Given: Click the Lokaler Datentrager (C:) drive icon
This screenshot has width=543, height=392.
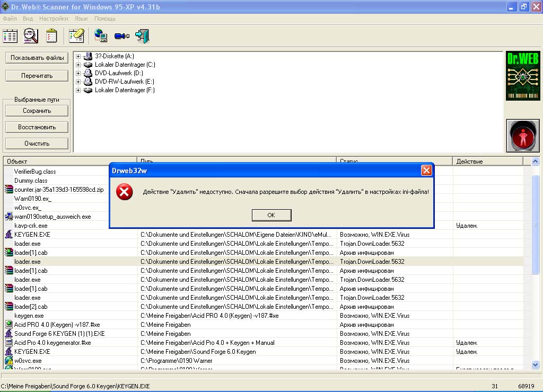Looking at the screenshot, I should point(89,65).
